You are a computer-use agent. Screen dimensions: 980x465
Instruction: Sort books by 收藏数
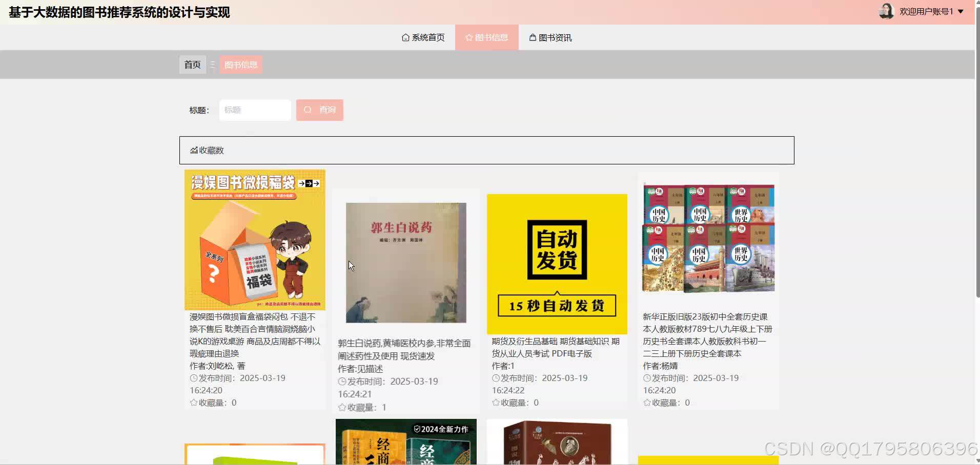[208, 150]
